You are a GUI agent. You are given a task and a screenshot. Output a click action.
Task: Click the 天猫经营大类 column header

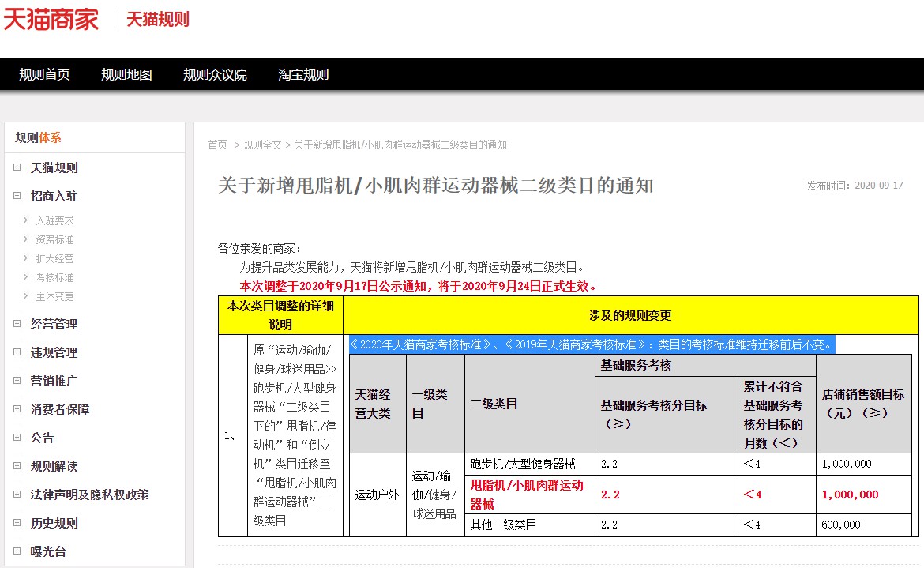pos(377,404)
